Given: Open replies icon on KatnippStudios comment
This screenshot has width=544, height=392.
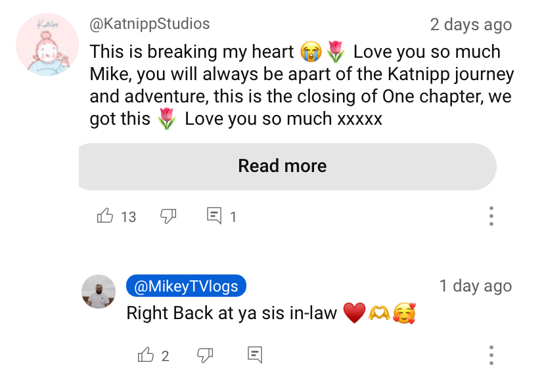Looking at the screenshot, I should (x=214, y=216).
